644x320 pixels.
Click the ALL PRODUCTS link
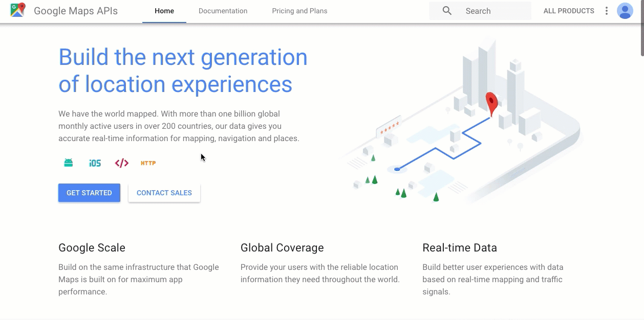[x=569, y=11]
